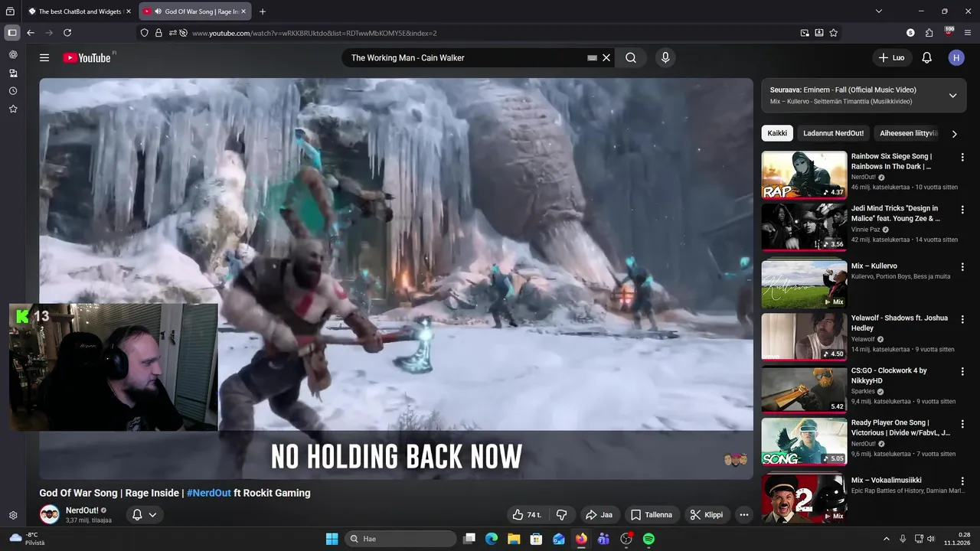This screenshot has height=551, width=980.
Task: Open options for Rainbow Six Siege Song
Action: click(x=962, y=156)
